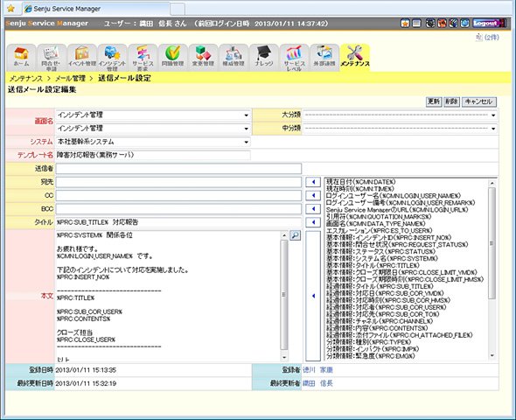Click into the 送信者 input field

tap(178, 169)
